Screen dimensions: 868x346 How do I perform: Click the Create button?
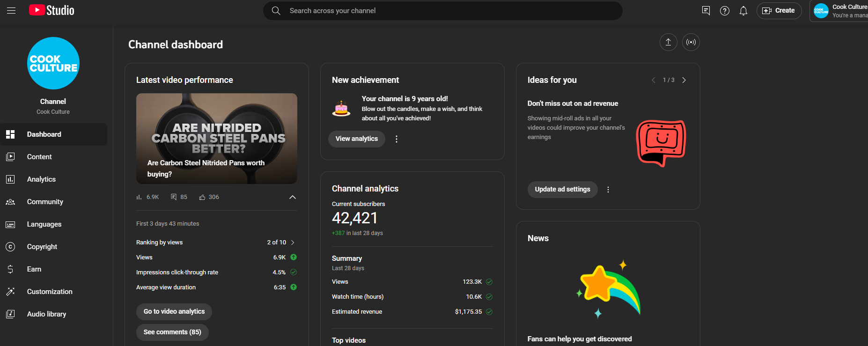779,10
